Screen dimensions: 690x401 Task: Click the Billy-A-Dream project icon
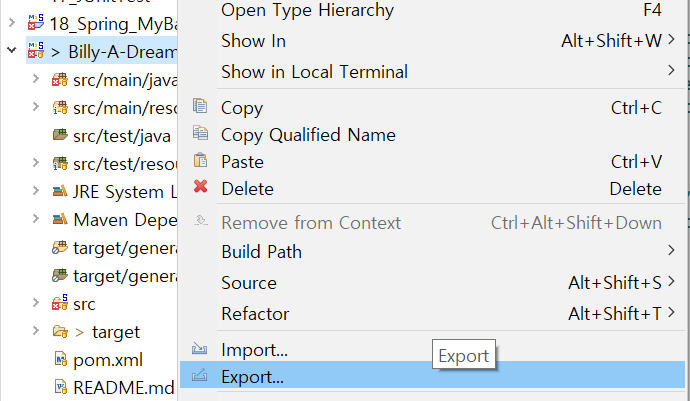tap(36, 50)
